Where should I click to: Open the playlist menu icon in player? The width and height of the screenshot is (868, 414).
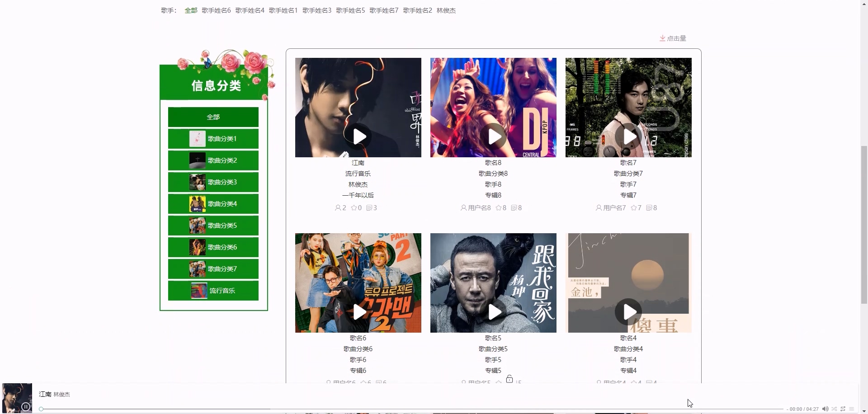852,409
